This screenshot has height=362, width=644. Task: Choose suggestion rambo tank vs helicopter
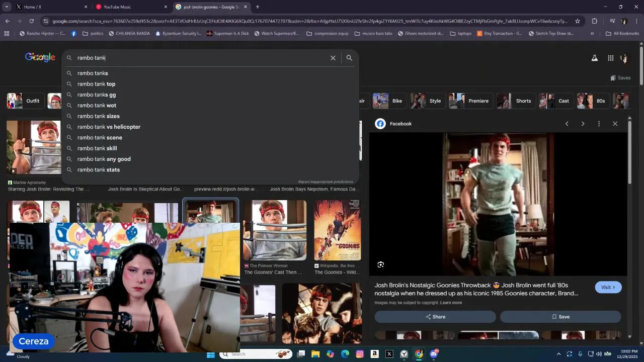coord(210,127)
